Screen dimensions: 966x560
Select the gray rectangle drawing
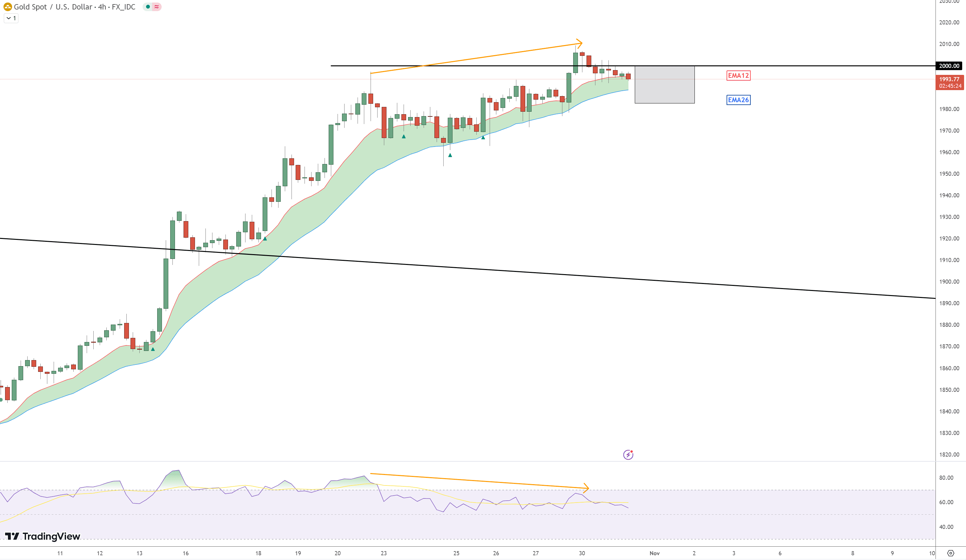point(664,85)
